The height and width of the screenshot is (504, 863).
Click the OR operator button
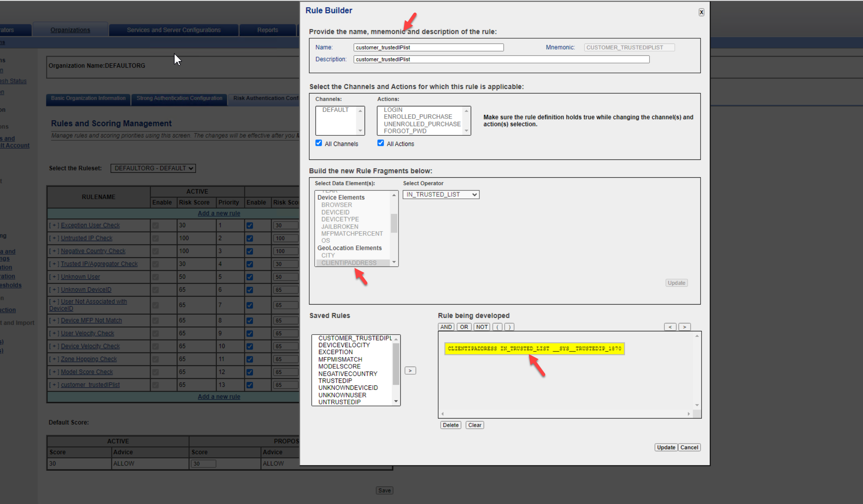coord(464,327)
